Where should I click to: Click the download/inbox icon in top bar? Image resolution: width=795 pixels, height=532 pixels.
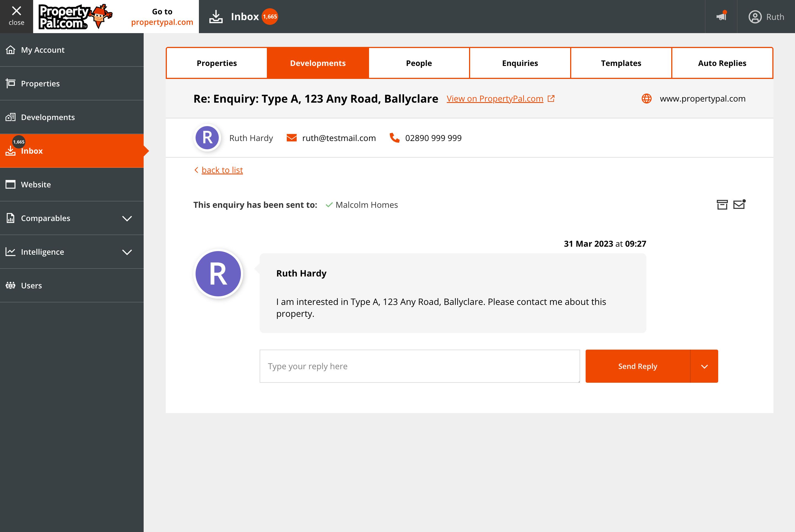(x=215, y=16)
